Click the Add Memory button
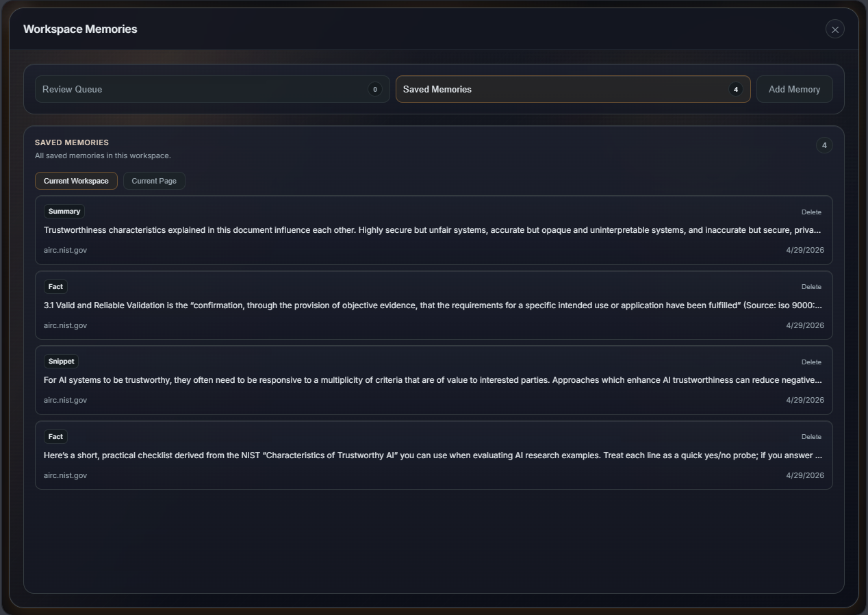The width and height of the screenshot is (868, 615). 794,89
